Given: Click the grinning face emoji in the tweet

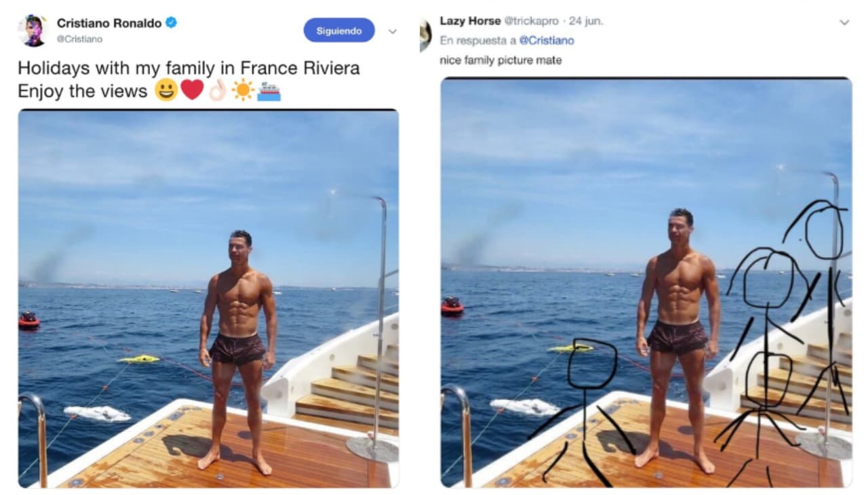Looking at the screenshot, I should click(166, 90).
